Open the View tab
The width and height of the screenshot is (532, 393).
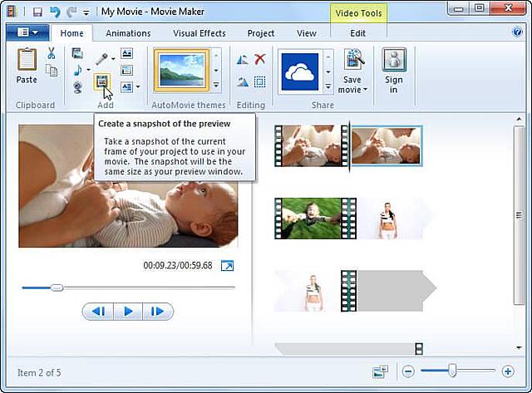[x=307, y=33]
